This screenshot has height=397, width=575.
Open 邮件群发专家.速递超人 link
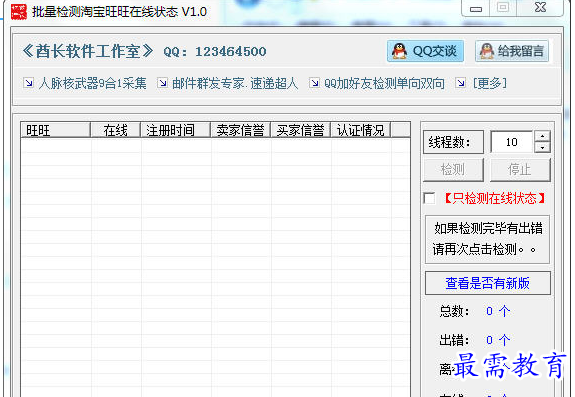235,84
